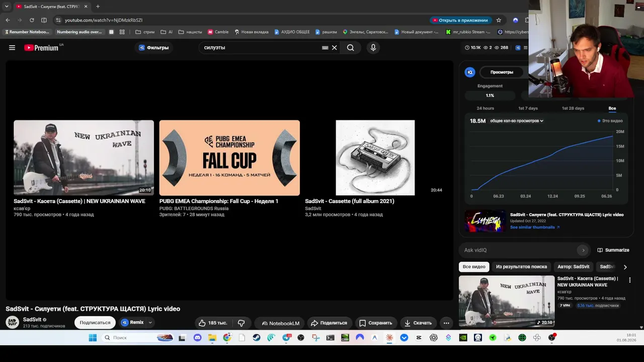This screenshot has height=362, width=644.
Task: Bookmark this page with the star icon
Action: click(499, 20)
